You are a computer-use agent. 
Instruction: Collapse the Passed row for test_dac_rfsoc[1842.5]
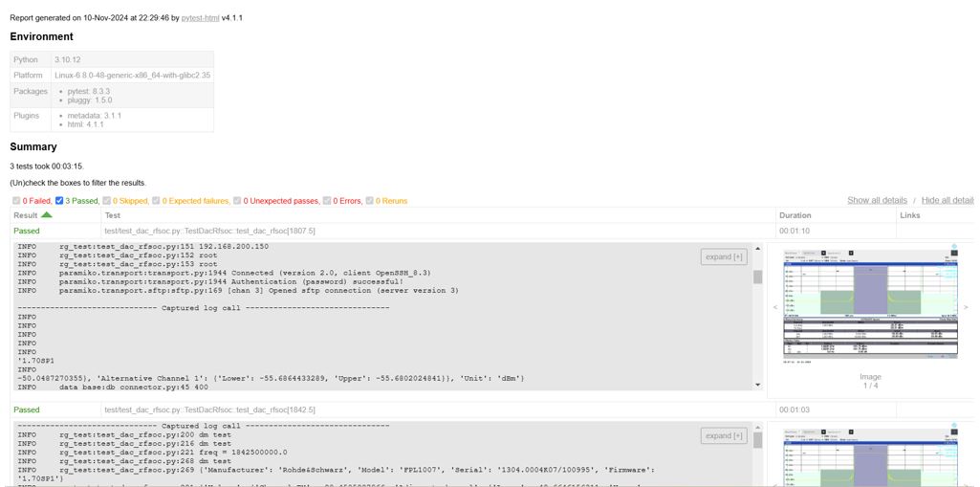pyautogui.click(x=26, y=410)
